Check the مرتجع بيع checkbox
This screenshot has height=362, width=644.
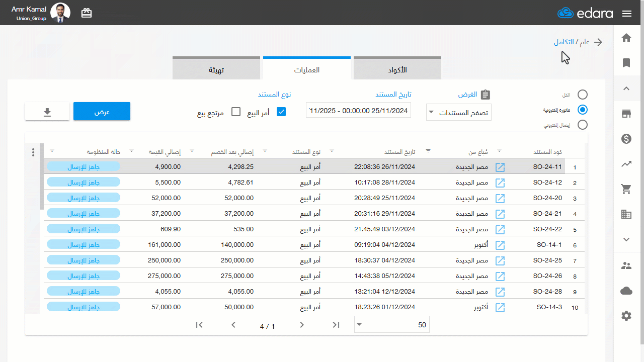tap(236, 112)
